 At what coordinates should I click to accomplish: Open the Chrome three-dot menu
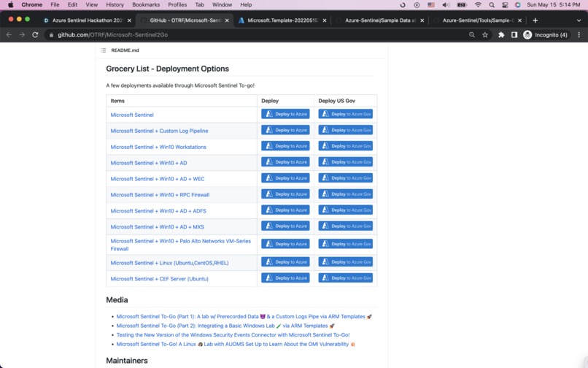pos(579,35)
